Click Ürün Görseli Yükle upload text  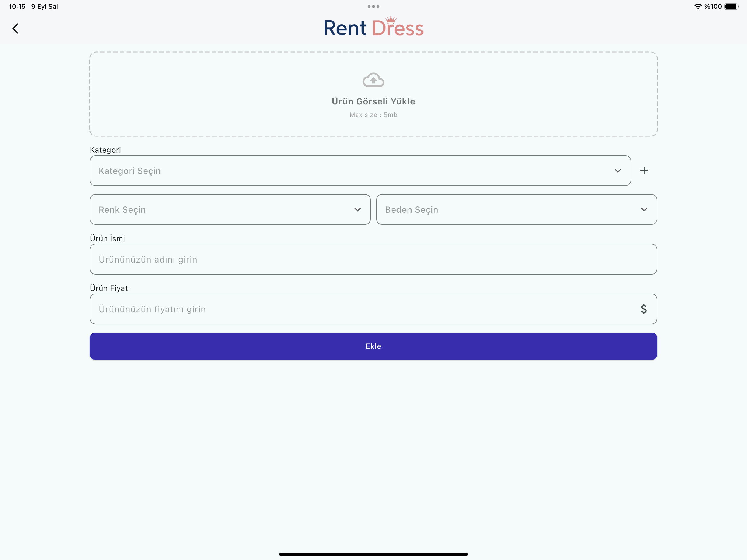[373, 101]
